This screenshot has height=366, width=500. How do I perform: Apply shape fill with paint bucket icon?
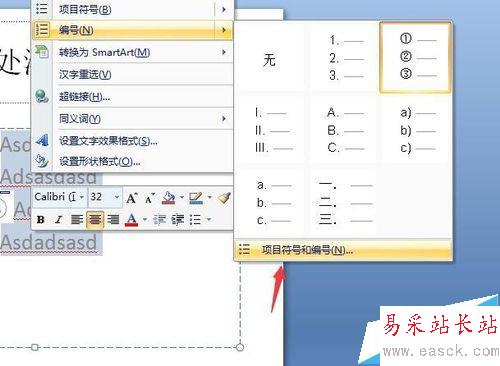(169, 198)
